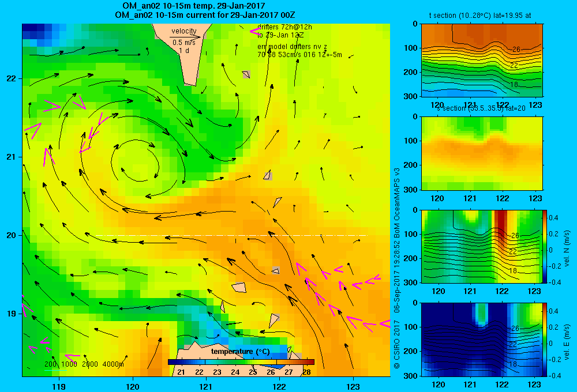The image size is (577, 392).
Task: Click the white dashed section line across the map
Action: pos(231,235)
